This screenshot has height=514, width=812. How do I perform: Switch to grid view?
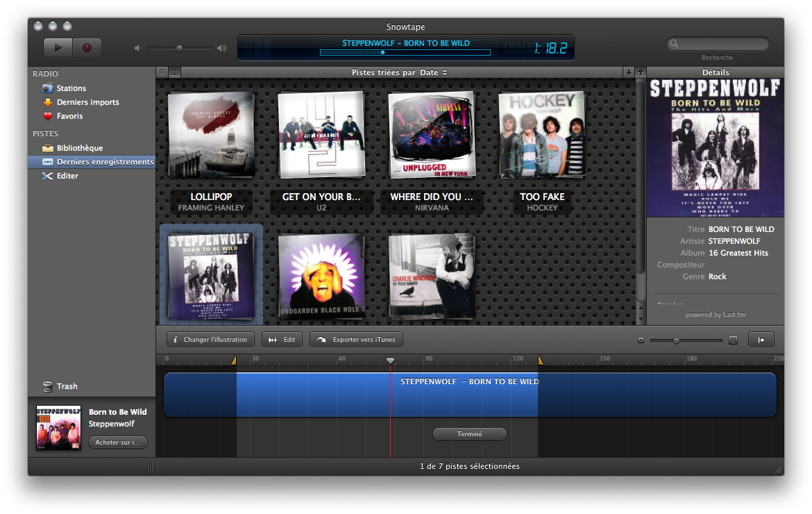174,72
